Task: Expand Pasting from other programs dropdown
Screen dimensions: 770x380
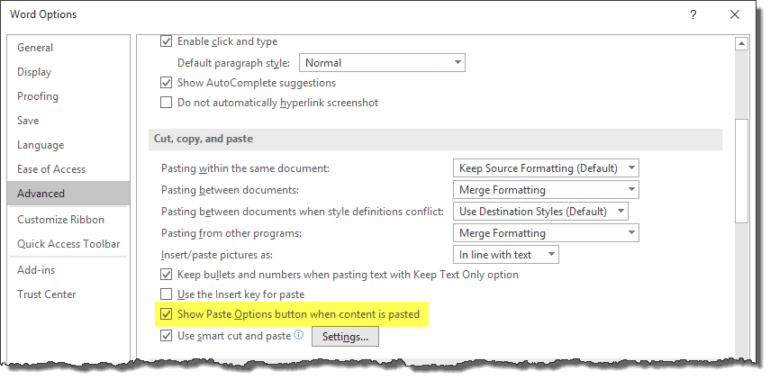Action: (546, 233)
